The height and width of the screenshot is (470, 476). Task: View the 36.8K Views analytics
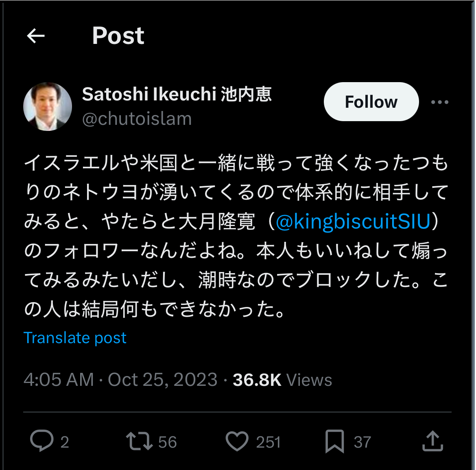tap(282, 380)
